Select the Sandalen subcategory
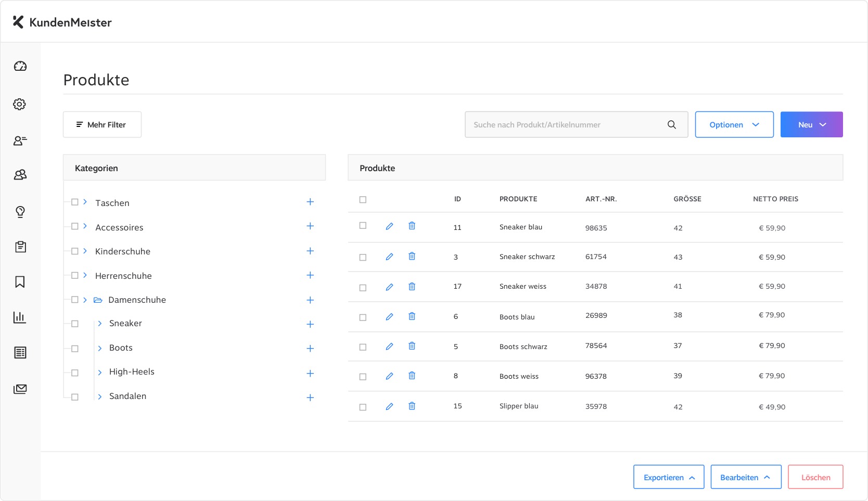 [x=127, y=396]
